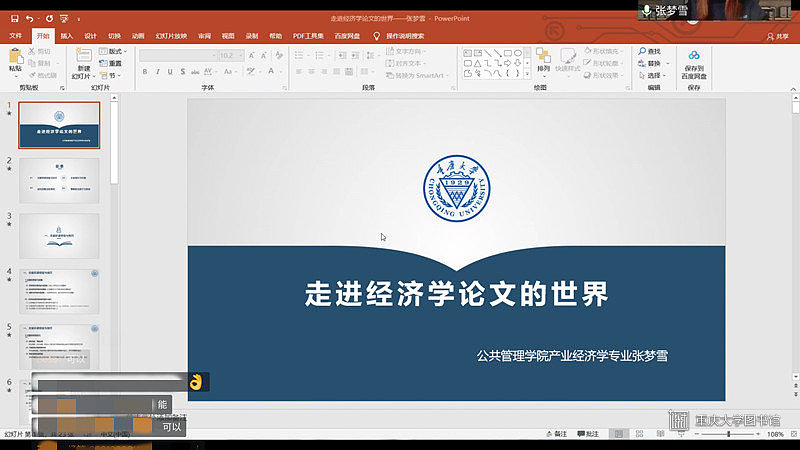Click the numbered list icon
Viewport: 800px width, 450px height.
319,55
